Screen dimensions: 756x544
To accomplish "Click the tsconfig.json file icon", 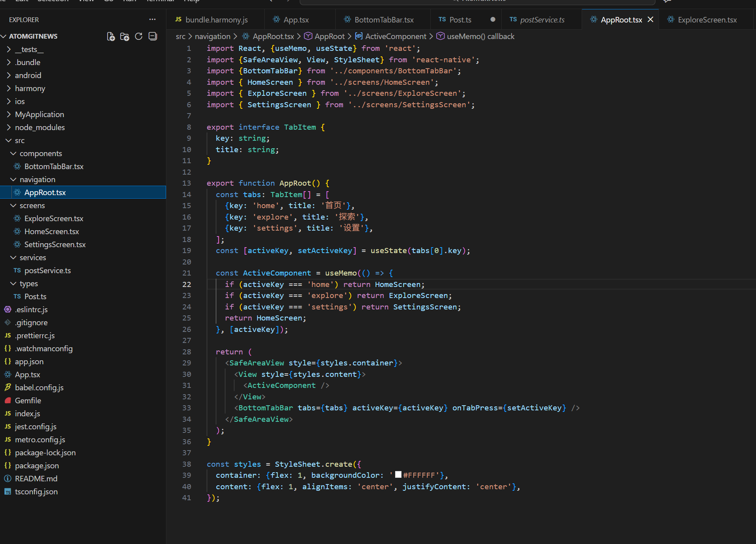I will point(7,492).
